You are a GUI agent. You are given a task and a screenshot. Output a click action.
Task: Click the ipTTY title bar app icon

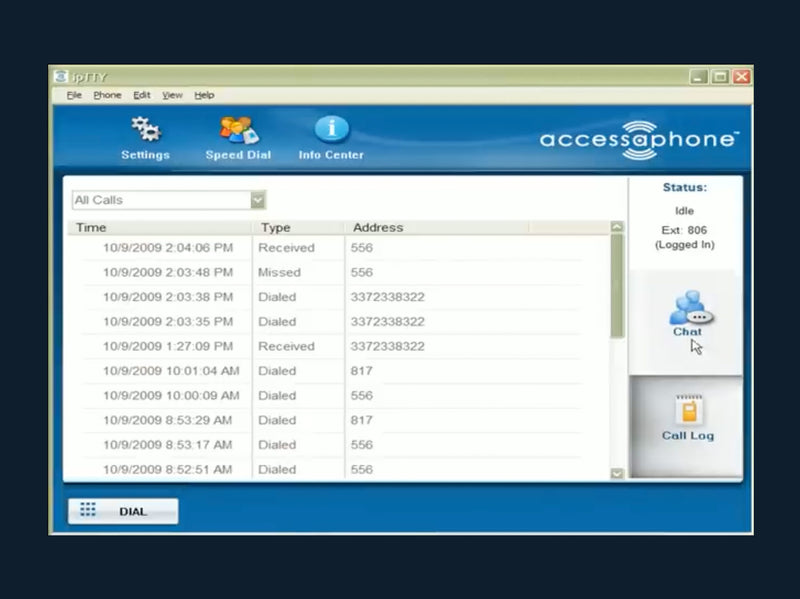click(x=61, y=77)
